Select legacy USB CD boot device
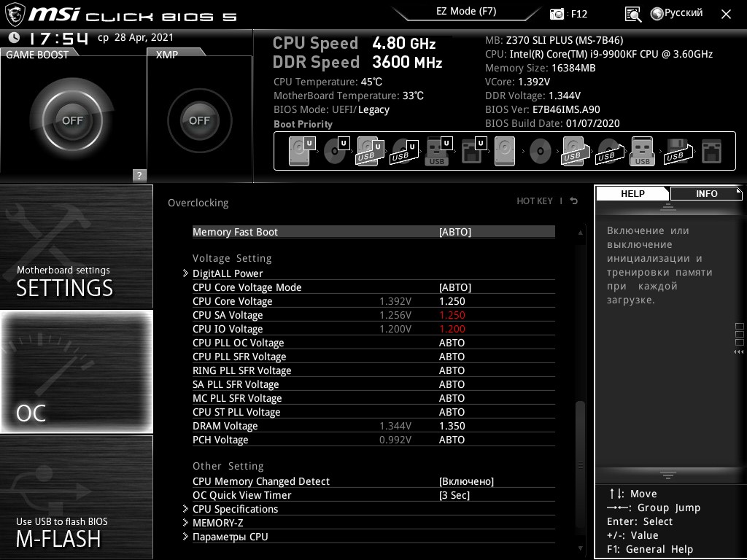The image size is (747, 560). click(608, 151)
